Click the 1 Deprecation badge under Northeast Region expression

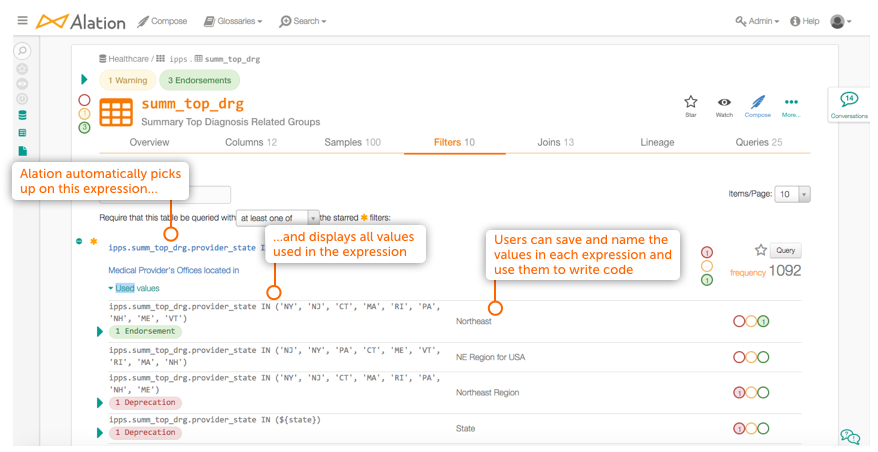point(145,402)
